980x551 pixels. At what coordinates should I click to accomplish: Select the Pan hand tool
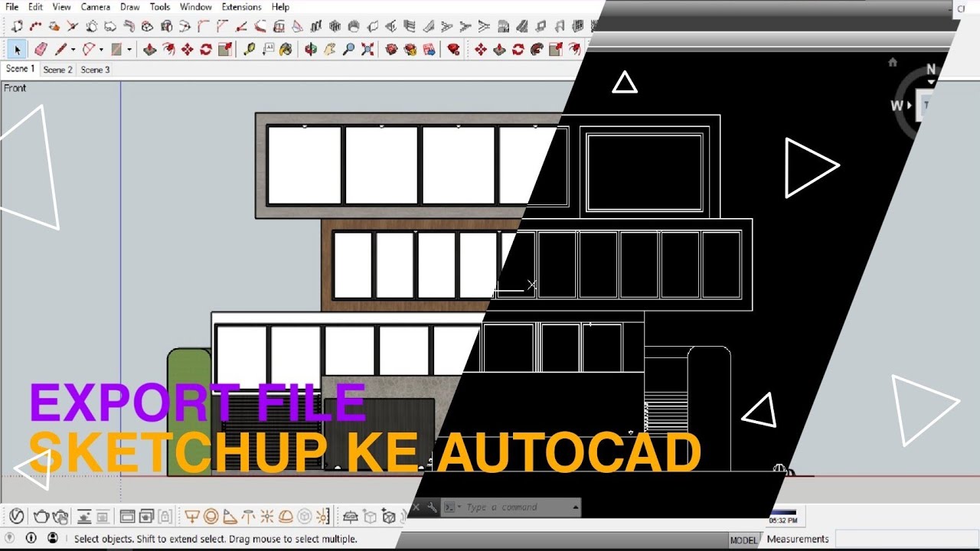pyautogui.click(x=329, y=50)
